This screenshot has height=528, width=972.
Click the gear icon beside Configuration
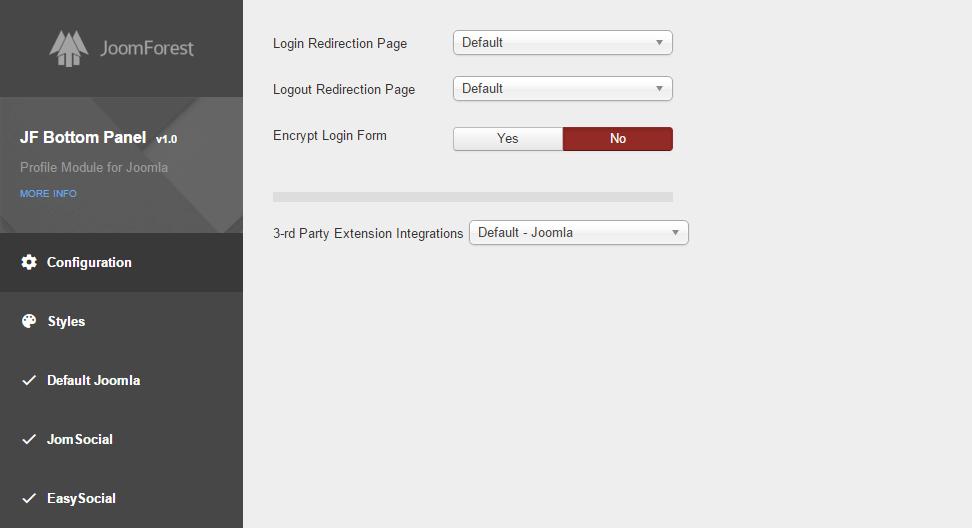29,263
